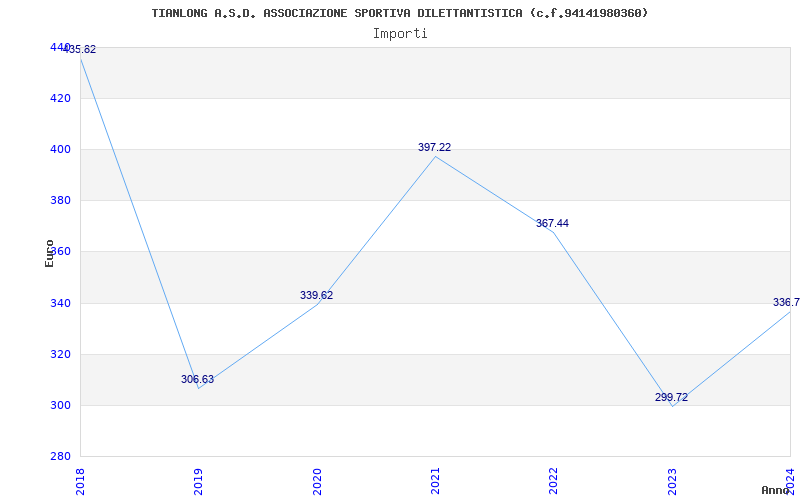Click the 280 y-axis tick label
800x500 pixels.
tap(60, 456)
